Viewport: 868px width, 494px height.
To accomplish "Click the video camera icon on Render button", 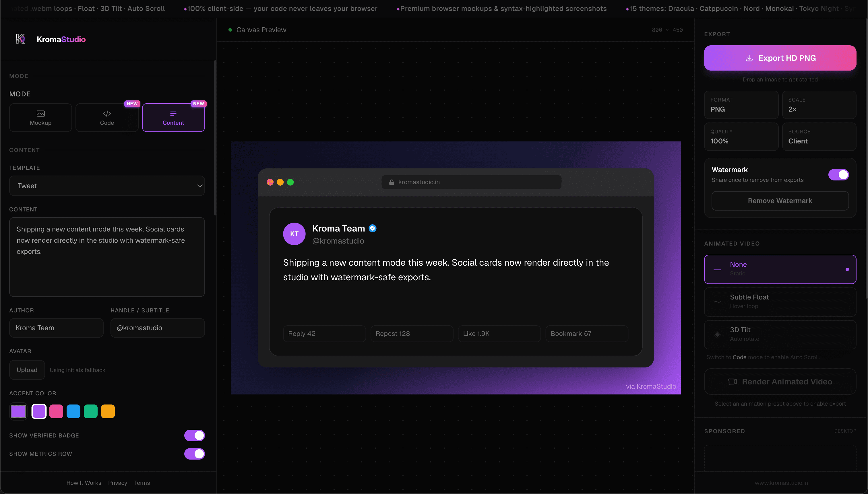I will [x=733, y=382].
